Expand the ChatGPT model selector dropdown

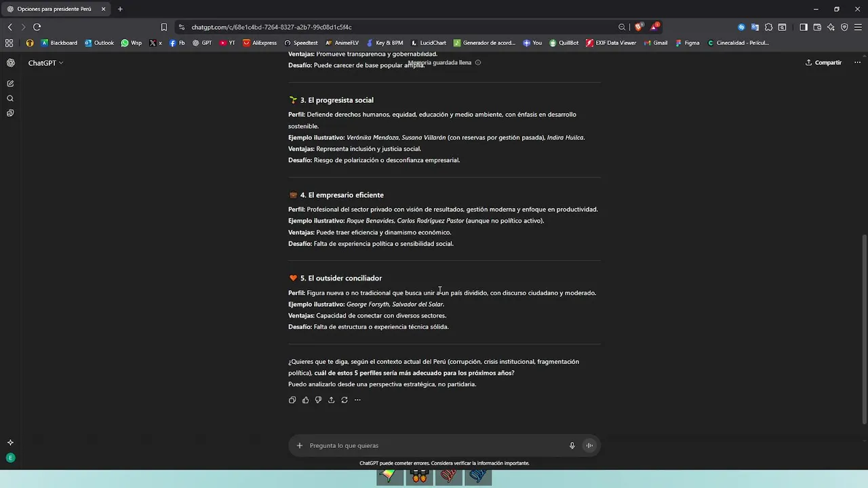[x=45, y=62]
